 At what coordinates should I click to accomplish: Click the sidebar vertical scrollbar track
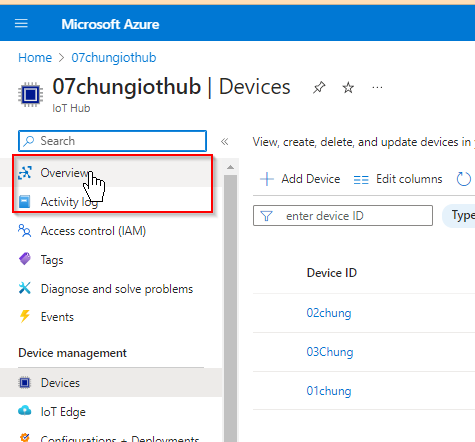230,307
